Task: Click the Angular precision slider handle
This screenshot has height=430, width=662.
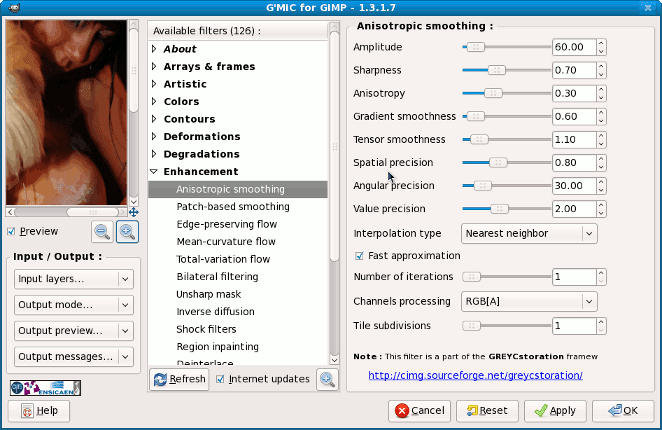Action: 483,186
